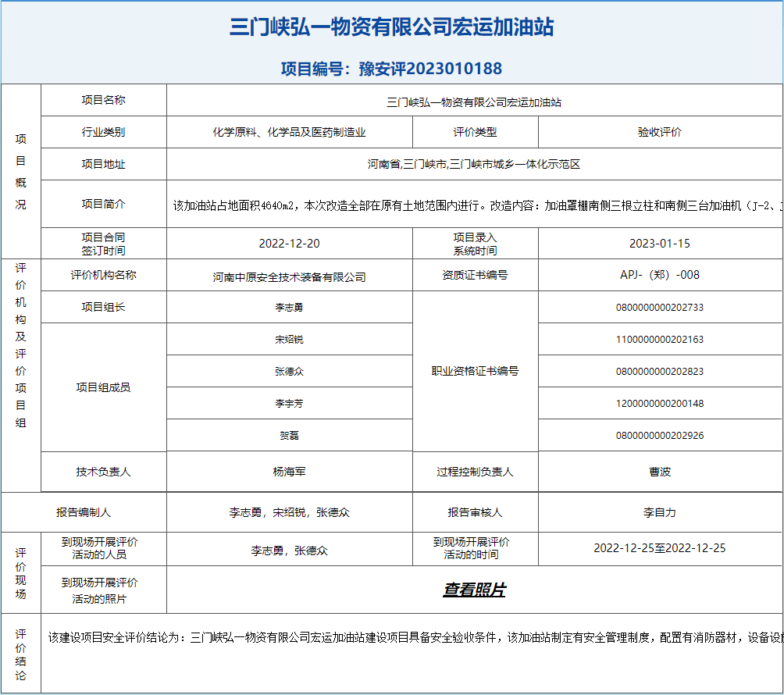
Task: Click the 评价现场 section header
Action: [x=20, y=573]
